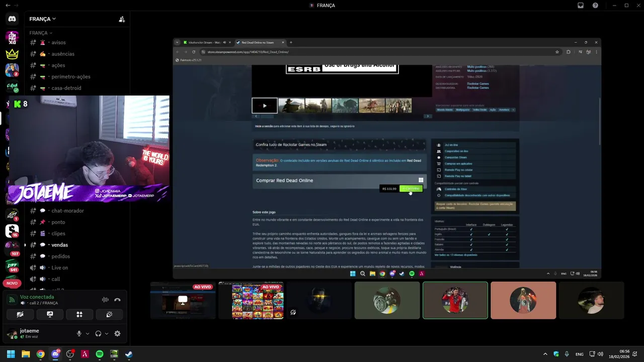Viewport: 644px width, 362px height.
Task: Open Discord user settings gear
Action: coord(117,333)
